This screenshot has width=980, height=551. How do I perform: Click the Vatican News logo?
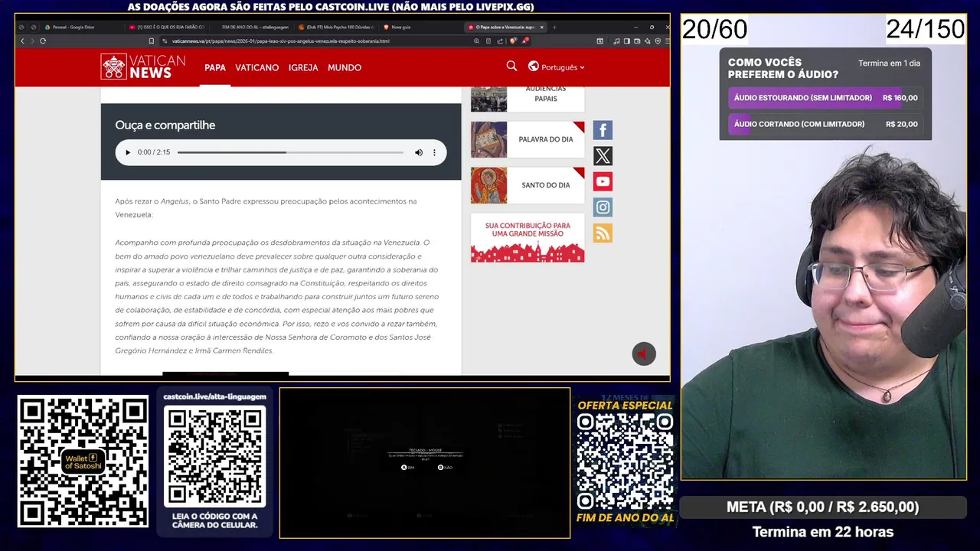[143, 67]
